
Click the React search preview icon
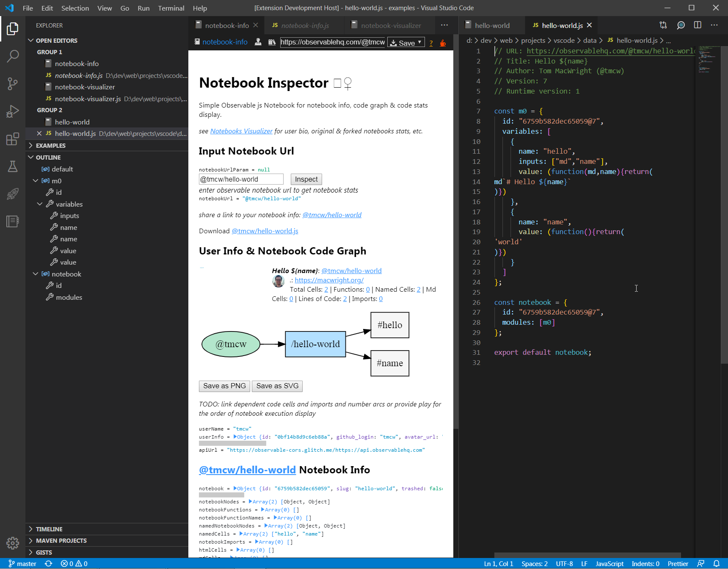click(681, 25)
